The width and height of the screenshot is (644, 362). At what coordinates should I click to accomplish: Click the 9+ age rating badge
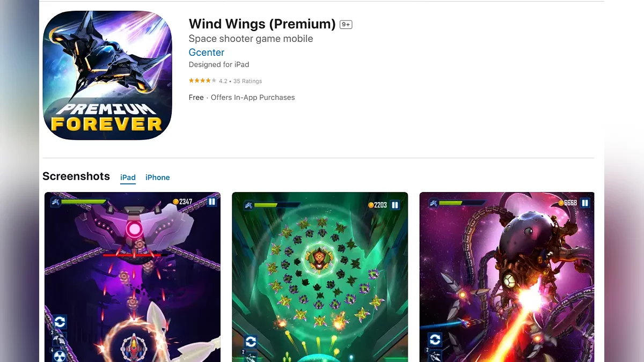point(346,25)
